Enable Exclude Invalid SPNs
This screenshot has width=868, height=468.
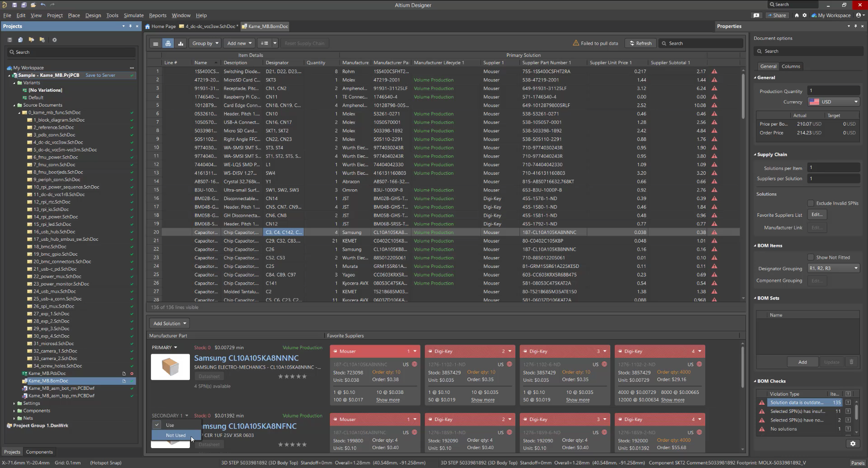pyautogui.click(x=811, y=203)
